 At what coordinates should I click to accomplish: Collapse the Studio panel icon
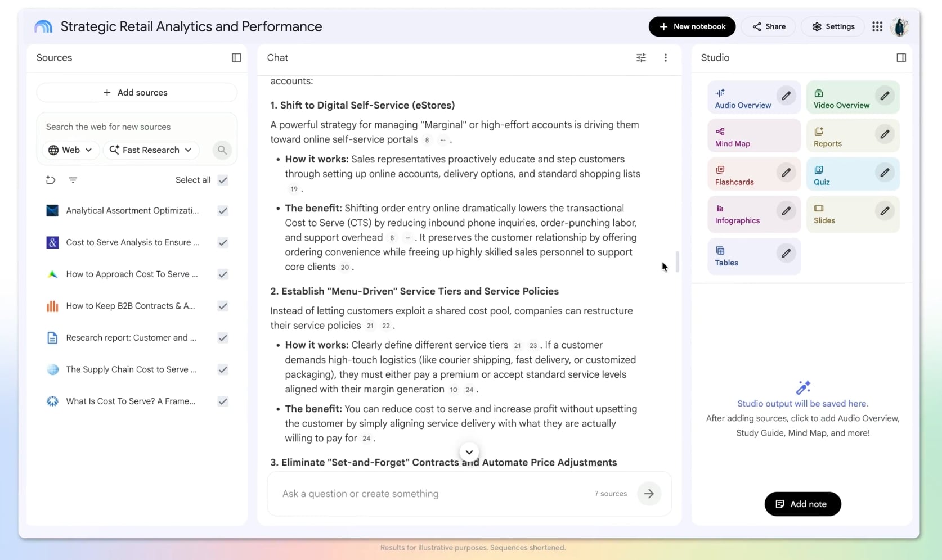[901, 57]
